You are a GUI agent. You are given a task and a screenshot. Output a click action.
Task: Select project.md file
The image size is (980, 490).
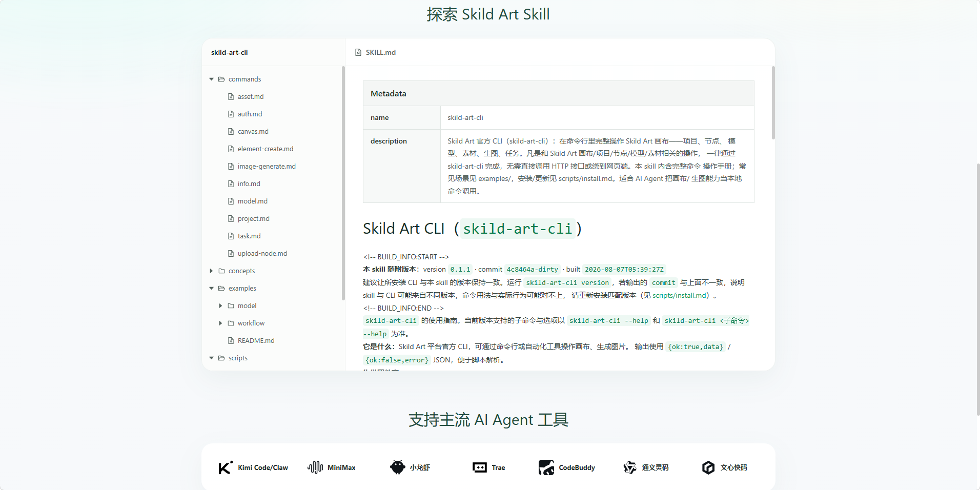(x=254, y=219)
